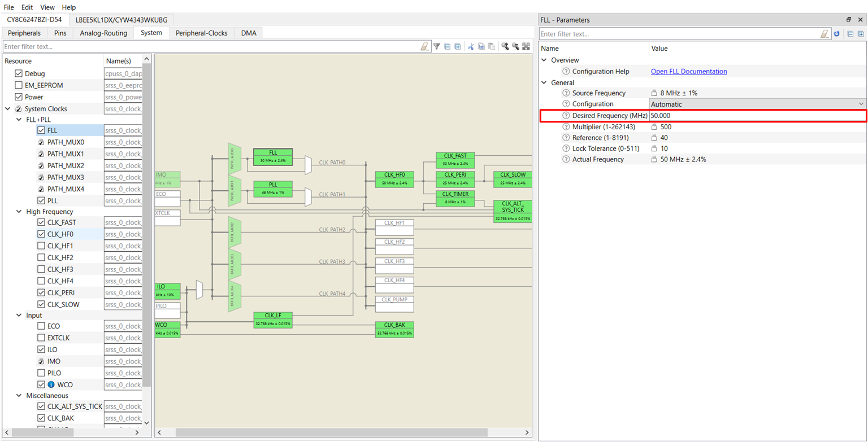
Task: Click the funnel filter icon
Action: 437,46
